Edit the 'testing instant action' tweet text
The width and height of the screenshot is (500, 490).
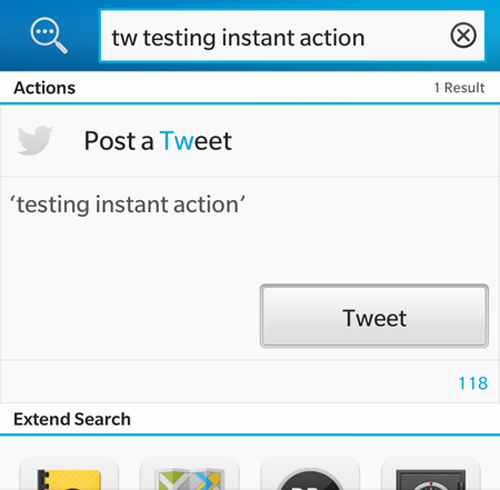click(128, 204)
